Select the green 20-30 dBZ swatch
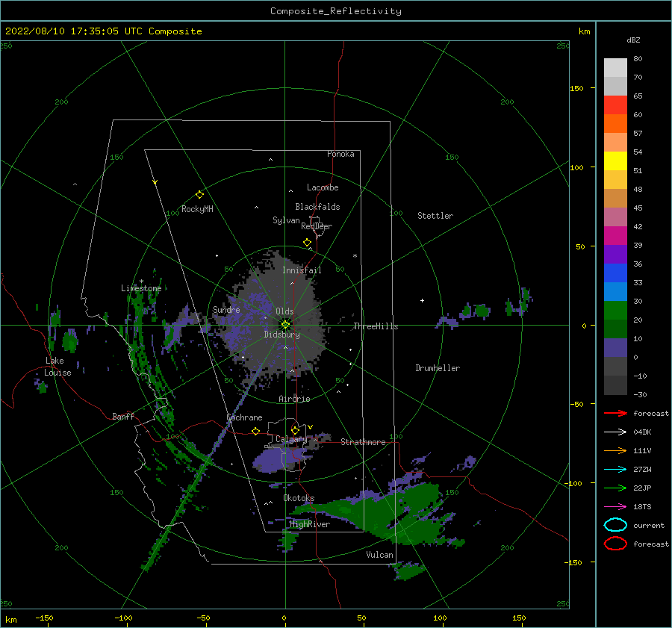Viewport: 672px width, 628px height. 615,310
